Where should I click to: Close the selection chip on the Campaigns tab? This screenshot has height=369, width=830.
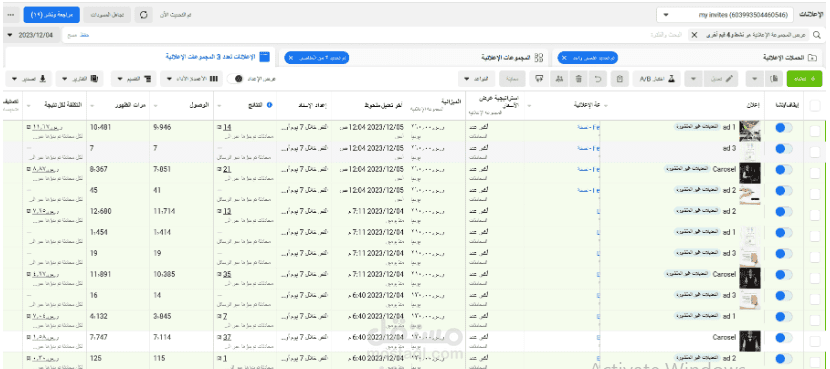(x=564, y=57)
